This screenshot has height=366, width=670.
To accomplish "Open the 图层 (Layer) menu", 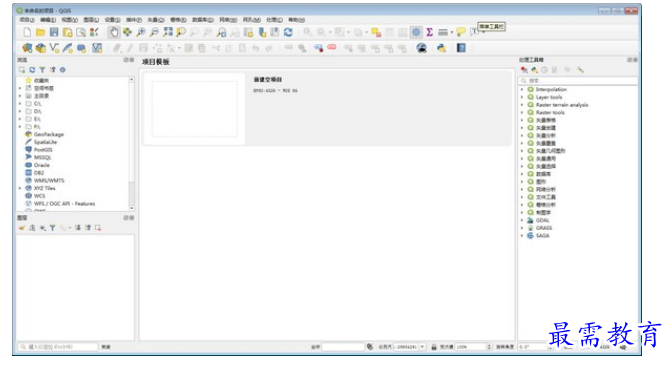I will click(x=91, y=20).
